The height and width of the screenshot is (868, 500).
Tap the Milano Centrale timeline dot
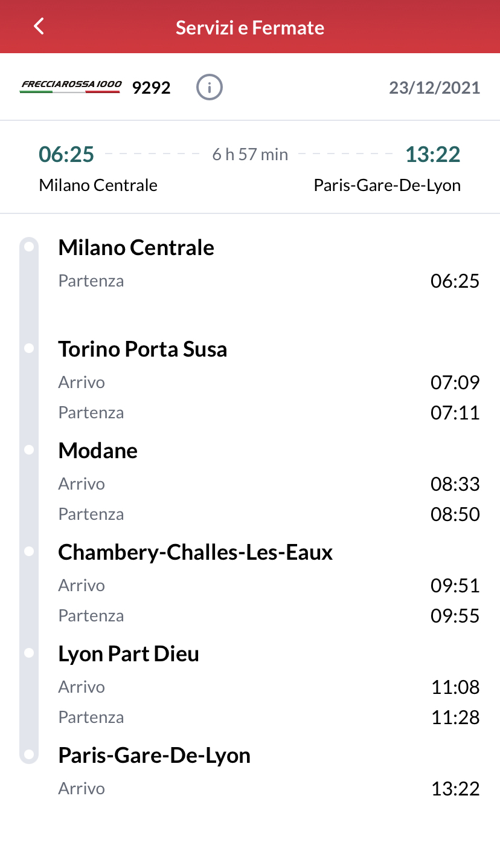click(x=28, y=247)
